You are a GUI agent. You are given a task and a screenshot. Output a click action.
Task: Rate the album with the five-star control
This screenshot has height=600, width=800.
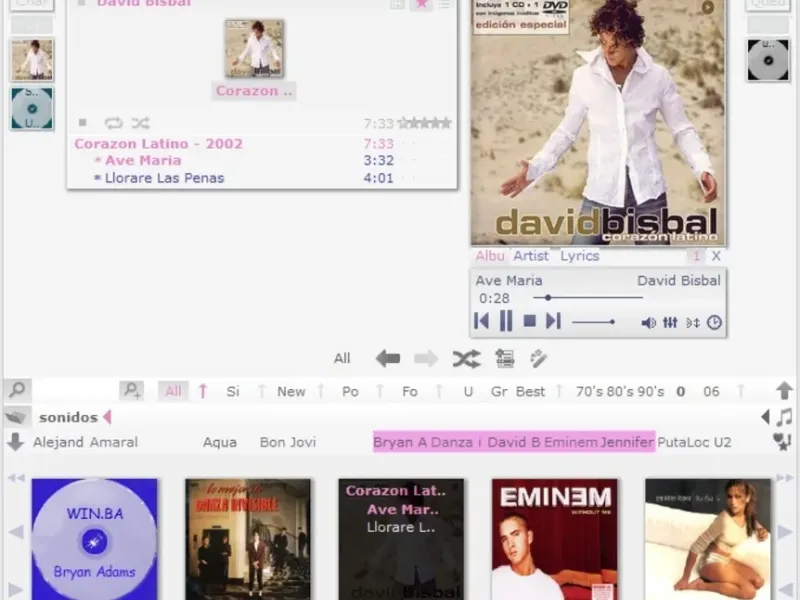click(x=424, y=123)
